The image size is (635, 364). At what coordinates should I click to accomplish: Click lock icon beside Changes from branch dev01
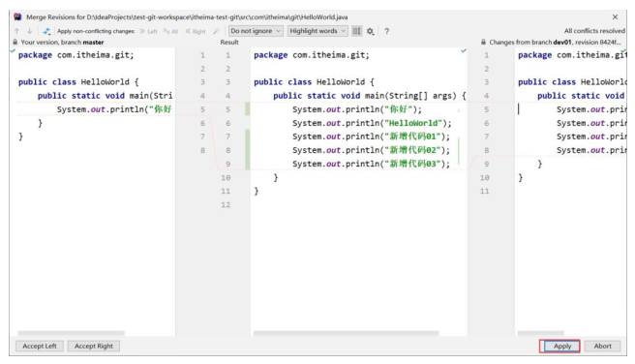(x=483, y=42)
